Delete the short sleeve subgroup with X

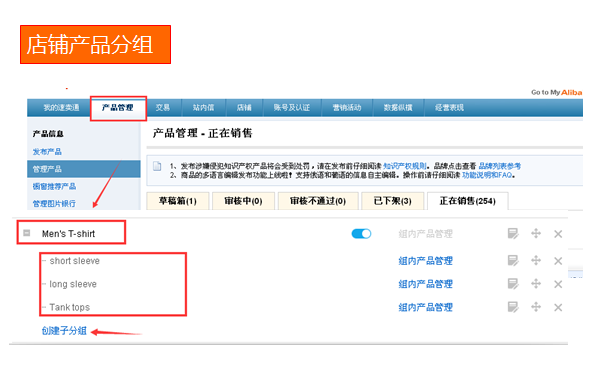click(558, 261)
